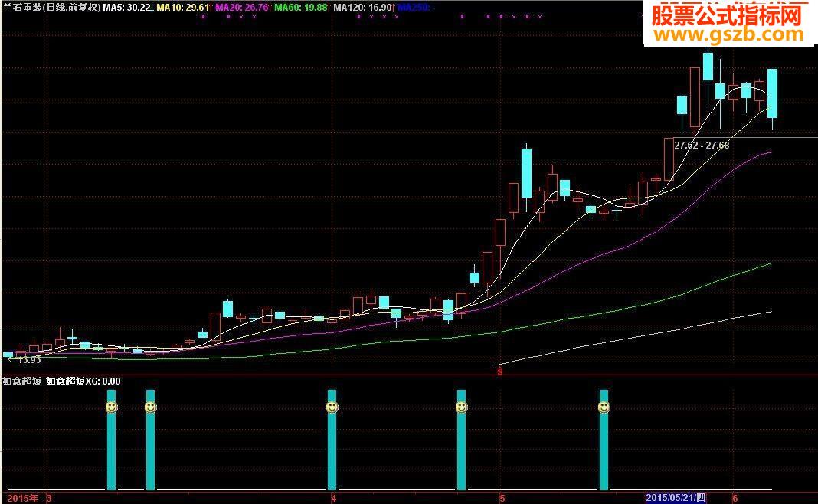This screenshot has width=818, height=504.
Task: Click the last smiley signal in mid-May
Action: tap(604, 407)
